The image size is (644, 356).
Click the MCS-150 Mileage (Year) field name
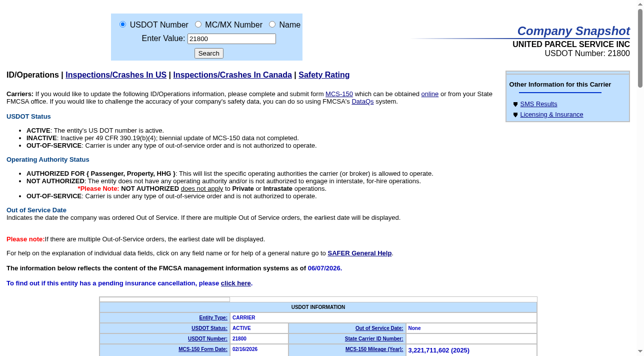pos(374,349)
